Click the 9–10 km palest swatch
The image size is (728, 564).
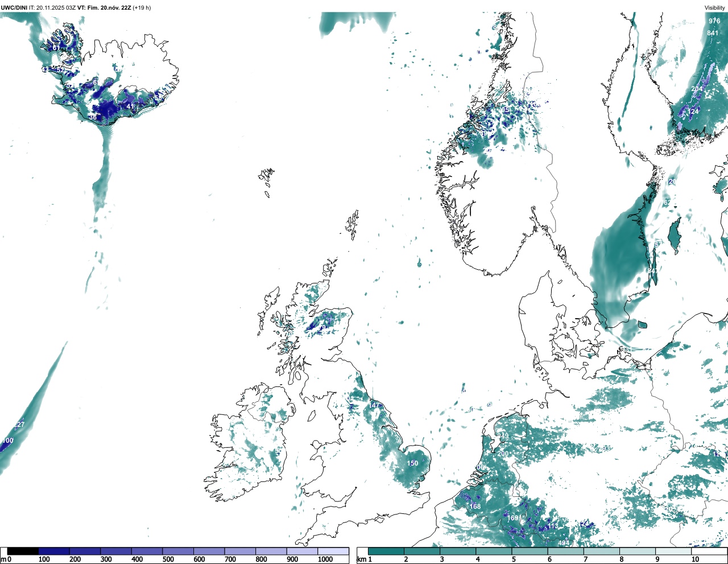tap(673, 551)
